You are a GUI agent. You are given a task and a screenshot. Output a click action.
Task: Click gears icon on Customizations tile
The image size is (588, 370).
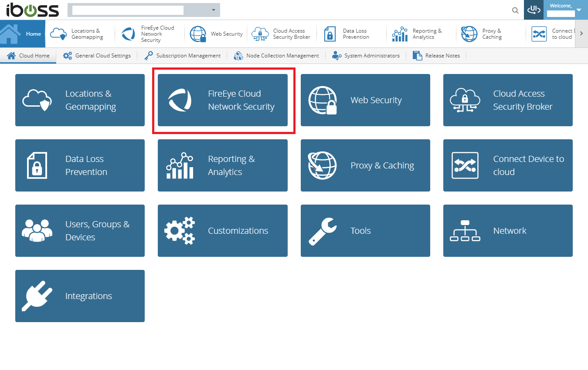180,231
